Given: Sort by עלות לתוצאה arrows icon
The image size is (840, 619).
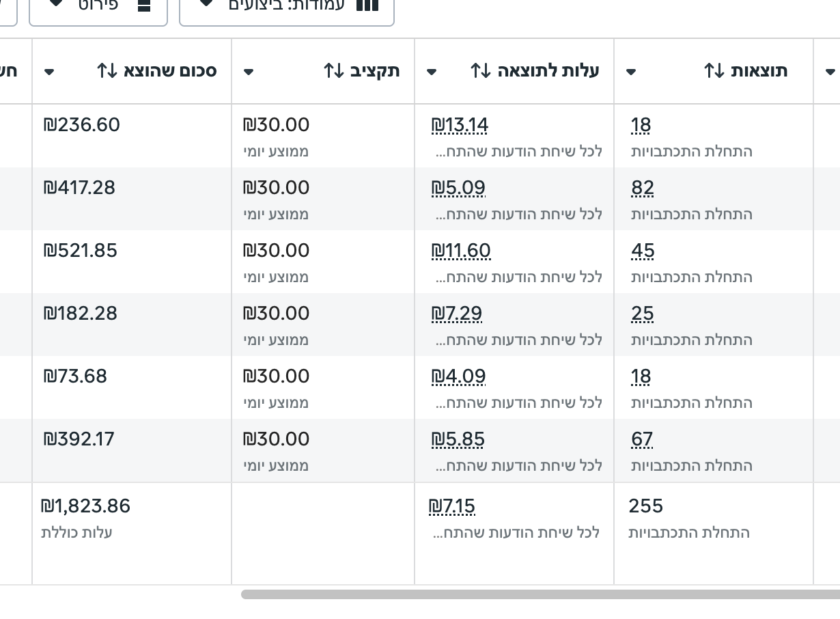Looking at the screenshot, I should coord(480,71).
